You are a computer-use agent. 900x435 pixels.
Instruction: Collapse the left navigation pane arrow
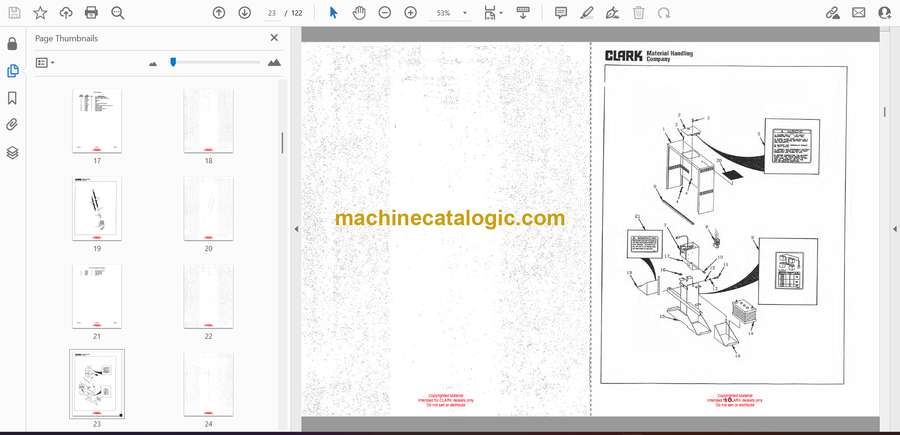(x=296, y=229)
